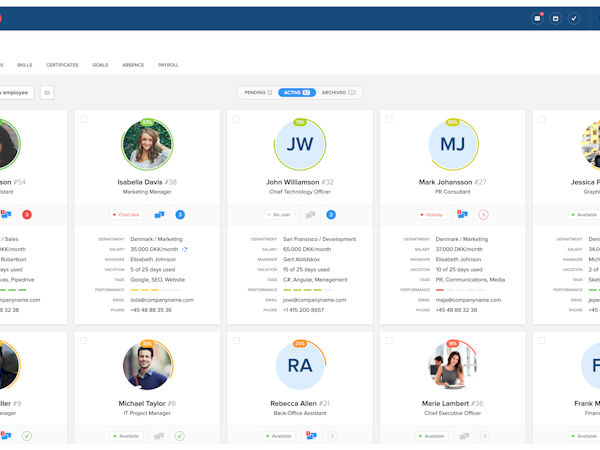
Task: Open Mark Johansson's MJ avatar
Action: pyautogui.click(x=453, y=145)
